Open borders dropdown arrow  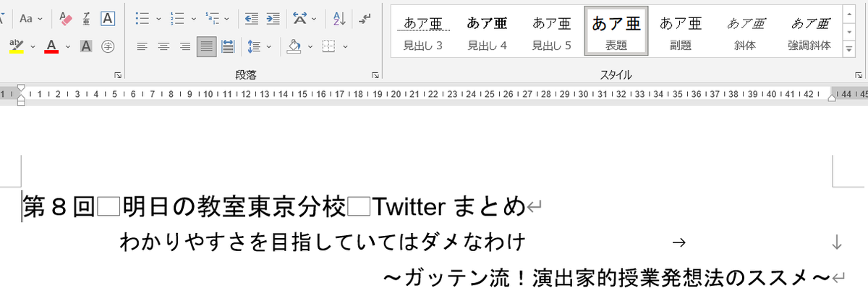click(345, 46)
